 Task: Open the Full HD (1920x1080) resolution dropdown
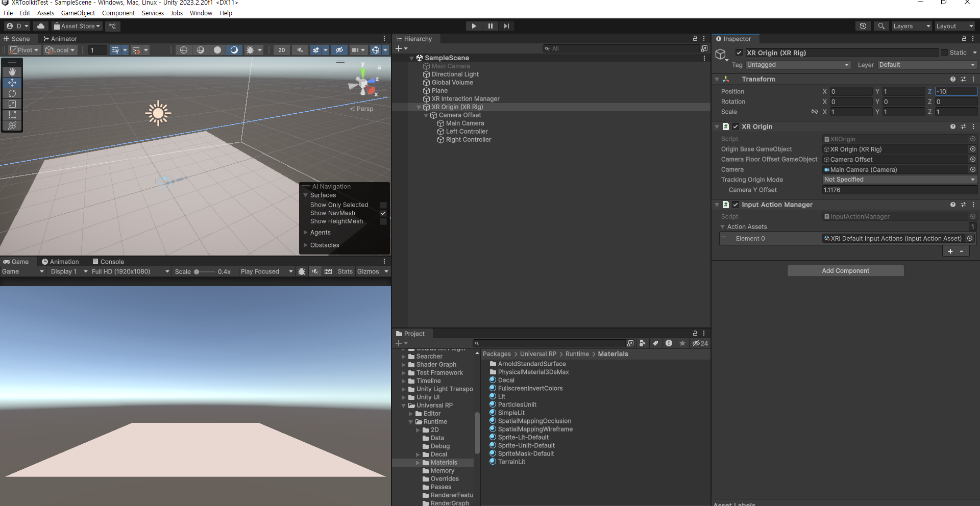click(130, 271)
